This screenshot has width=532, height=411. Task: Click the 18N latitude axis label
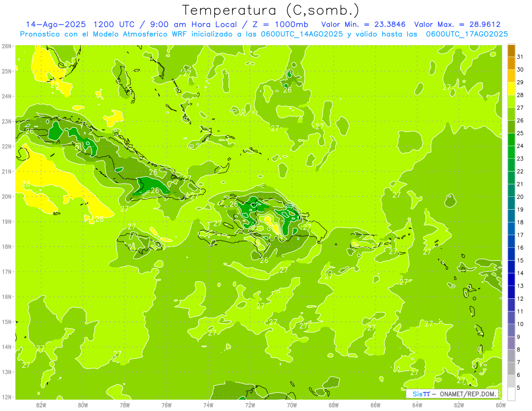tap(6, 247)
